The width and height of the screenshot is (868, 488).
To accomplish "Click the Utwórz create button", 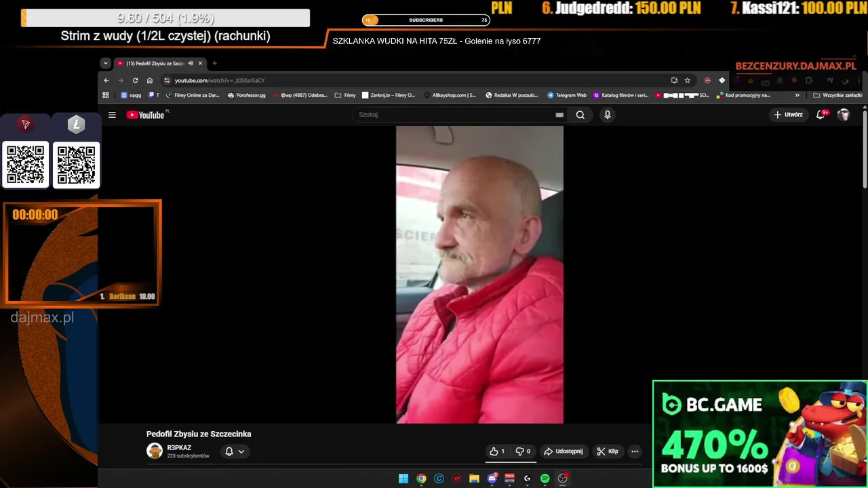I will pyautogui.click(x=788, y=115).
